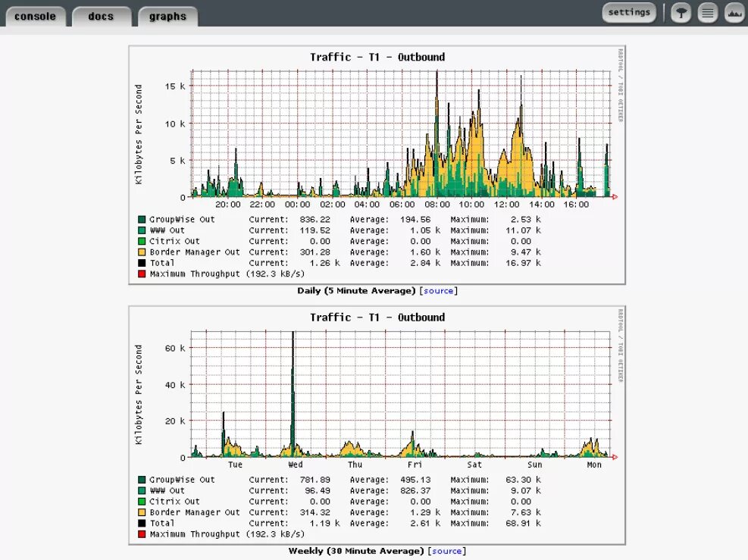The image size is (748, 560).
Task: Click weekly Total maximum value 68.91 k
Action: coord(524,524)
